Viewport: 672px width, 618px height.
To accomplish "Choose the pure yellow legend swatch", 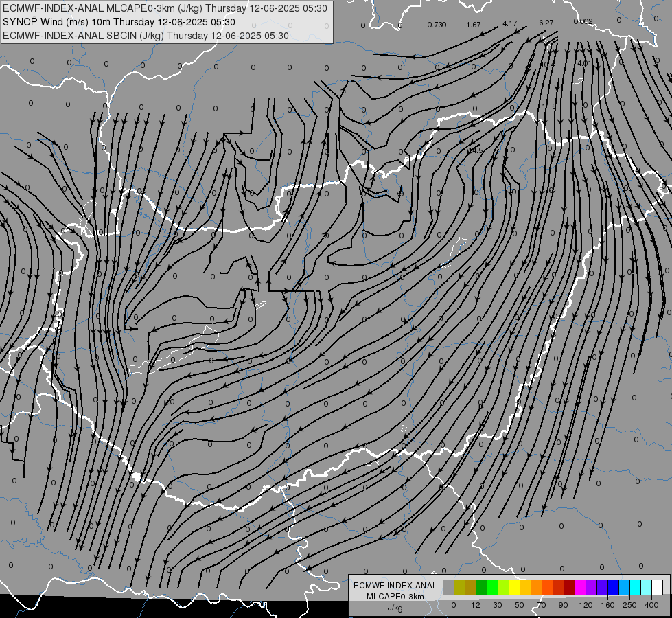I will tap(515, 587).
